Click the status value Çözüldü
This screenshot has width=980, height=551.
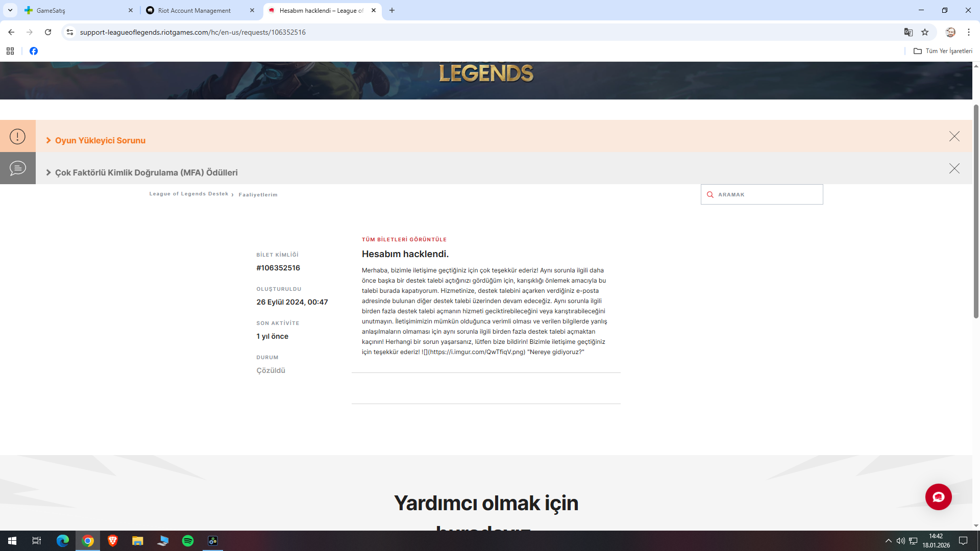(x=271, y=370)
